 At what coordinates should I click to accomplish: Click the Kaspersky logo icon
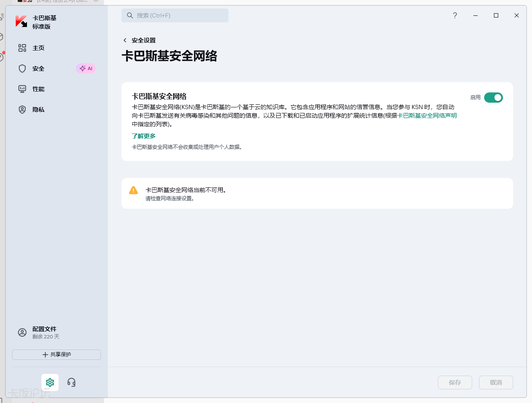pos(21,22)
